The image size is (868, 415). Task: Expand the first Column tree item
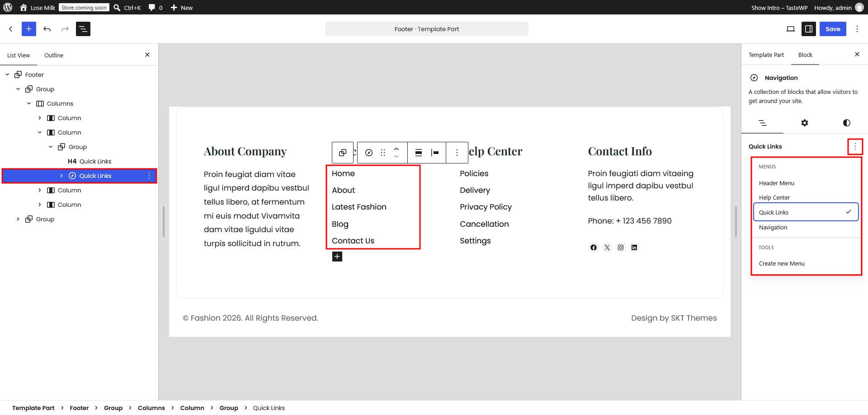click(40, 118)
